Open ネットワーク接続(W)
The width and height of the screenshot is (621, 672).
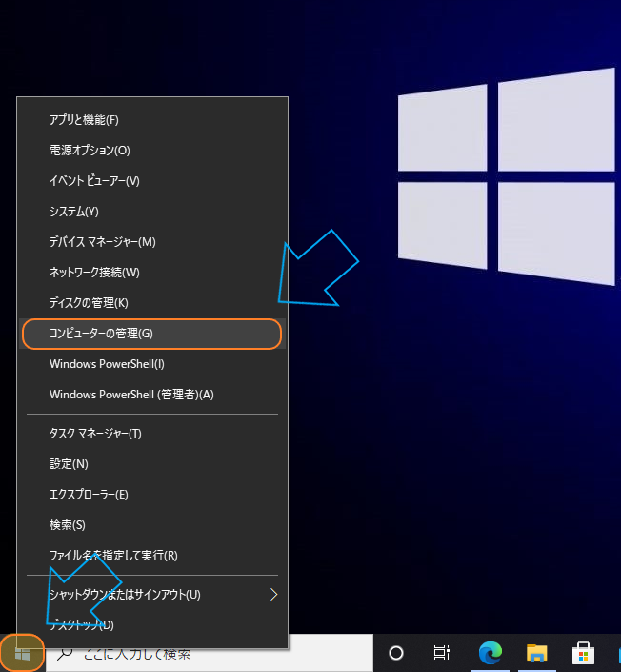(152, 273)
